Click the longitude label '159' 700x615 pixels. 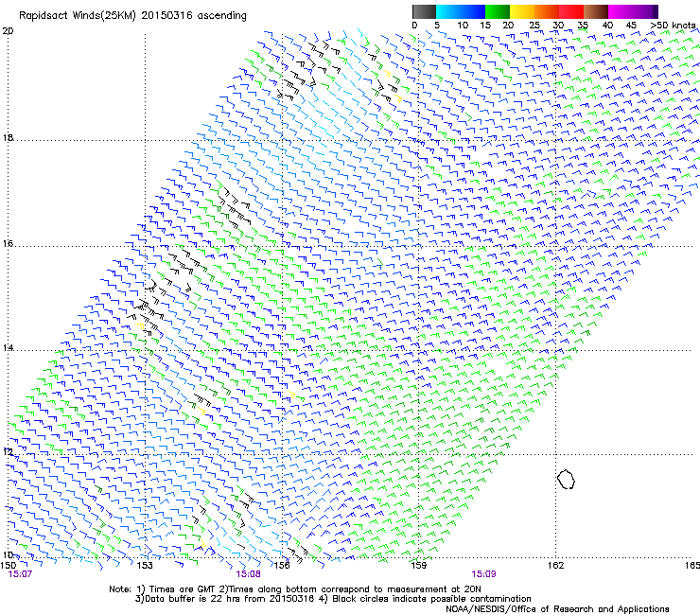pos(418,566)
